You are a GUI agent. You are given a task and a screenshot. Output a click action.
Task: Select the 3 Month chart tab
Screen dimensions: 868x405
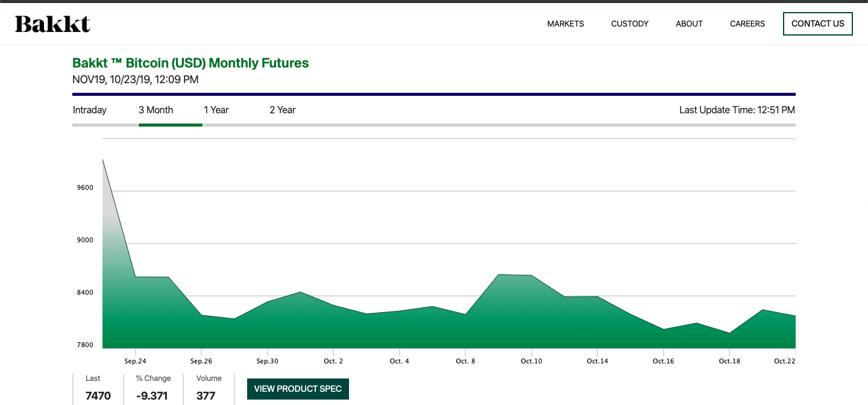click(156, 110)
